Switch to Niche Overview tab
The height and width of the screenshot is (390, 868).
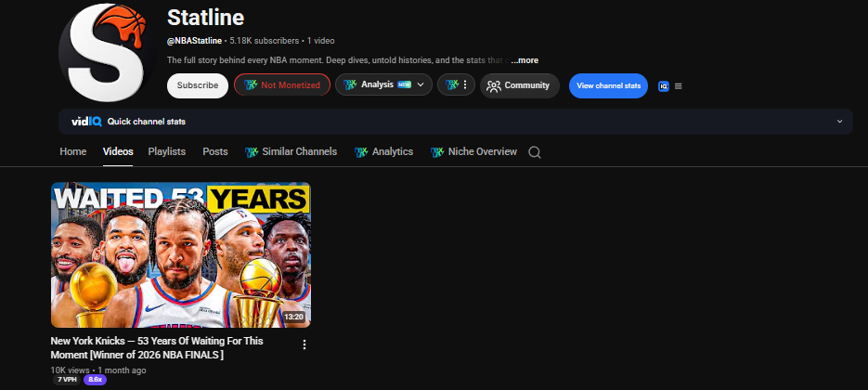click(x=473, y=151)
